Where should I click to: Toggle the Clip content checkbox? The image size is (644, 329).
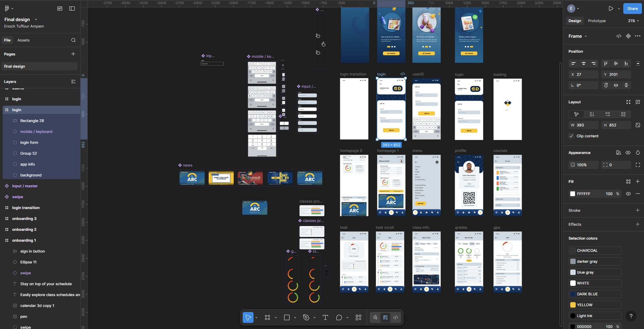pos(571,136)
